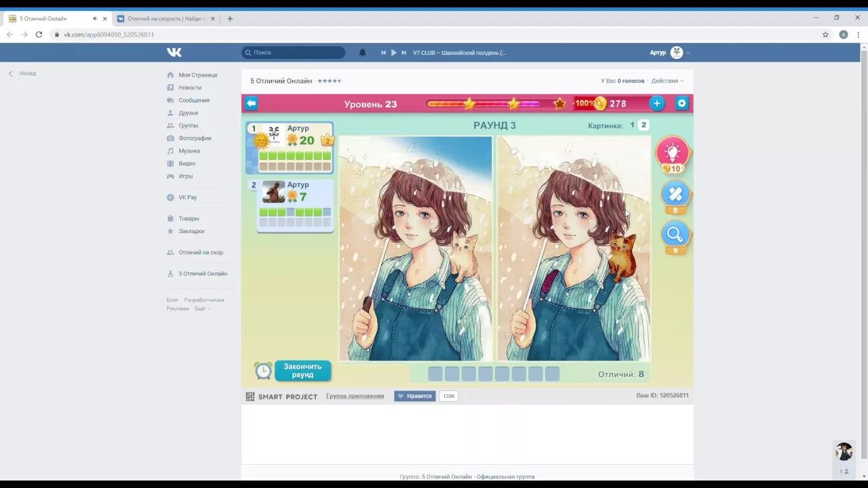This screenshot has width=868, height=488.
Task: Click the Реклама footer link
Action: coord(178,308)
